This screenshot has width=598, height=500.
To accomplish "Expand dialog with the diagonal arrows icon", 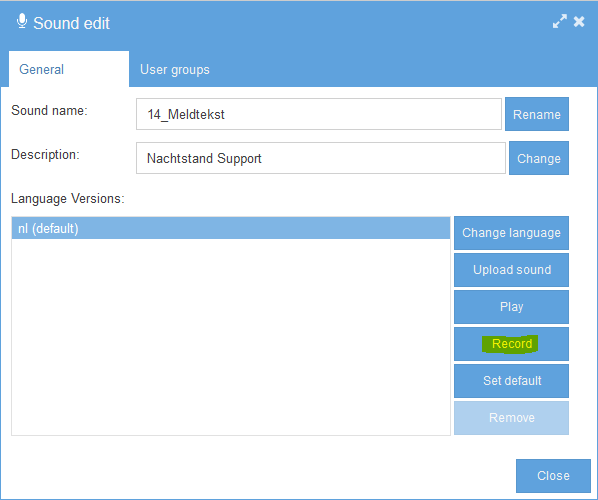I will click(560, 21).
